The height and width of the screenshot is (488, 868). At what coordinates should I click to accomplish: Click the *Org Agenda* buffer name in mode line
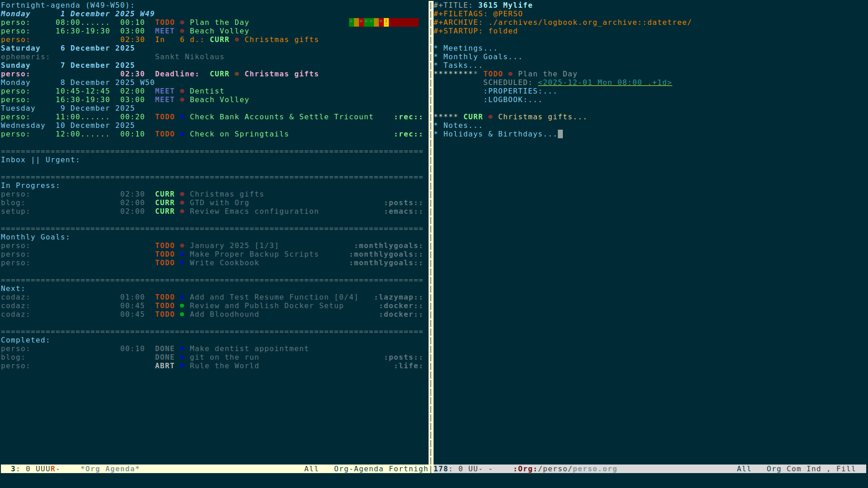(x=110, y=469)
